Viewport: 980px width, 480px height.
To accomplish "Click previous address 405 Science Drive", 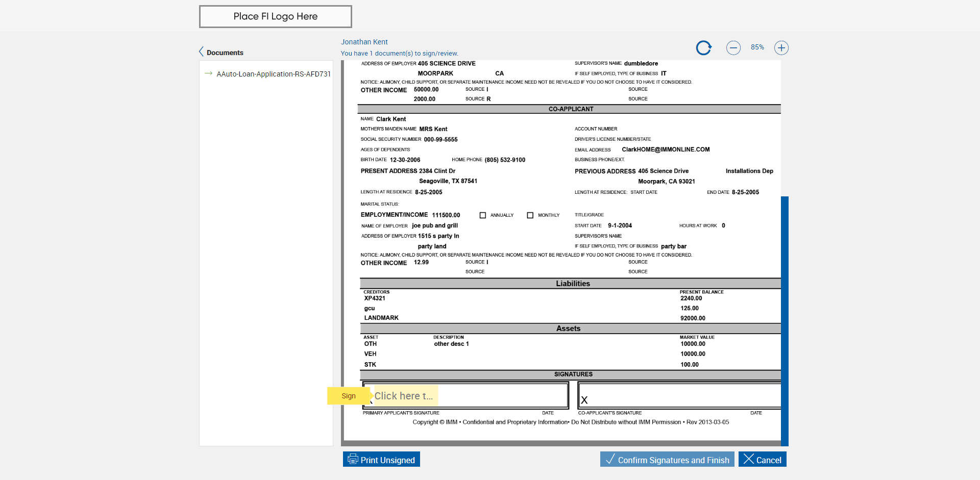I will tap(663, 171).
